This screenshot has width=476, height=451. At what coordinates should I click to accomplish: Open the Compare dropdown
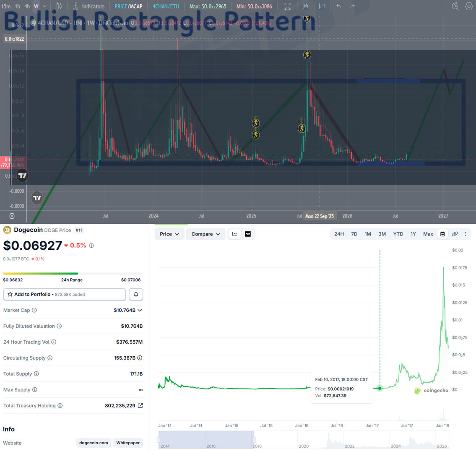pyautogui.click(x=205, y=234)
